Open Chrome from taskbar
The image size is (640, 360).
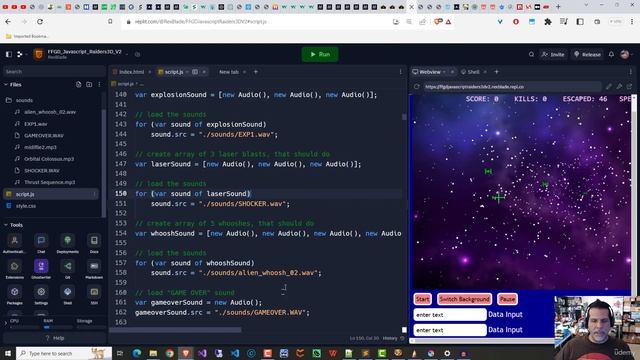point(169,353)
